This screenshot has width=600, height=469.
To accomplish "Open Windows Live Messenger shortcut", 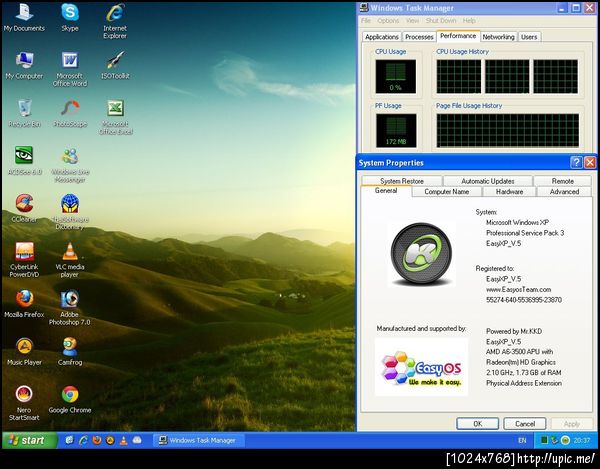I will (70, 164).
